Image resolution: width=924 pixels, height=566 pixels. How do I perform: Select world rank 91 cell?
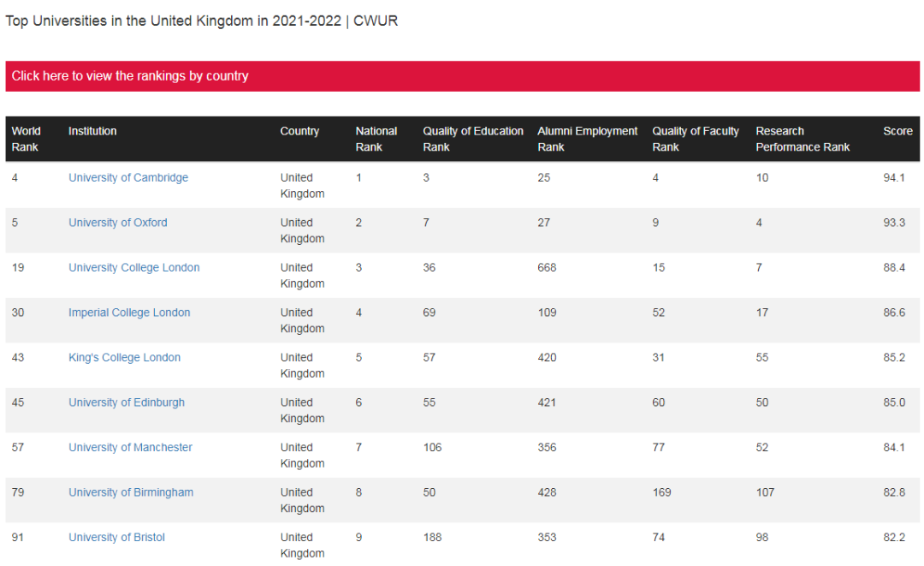click(18, 537)
